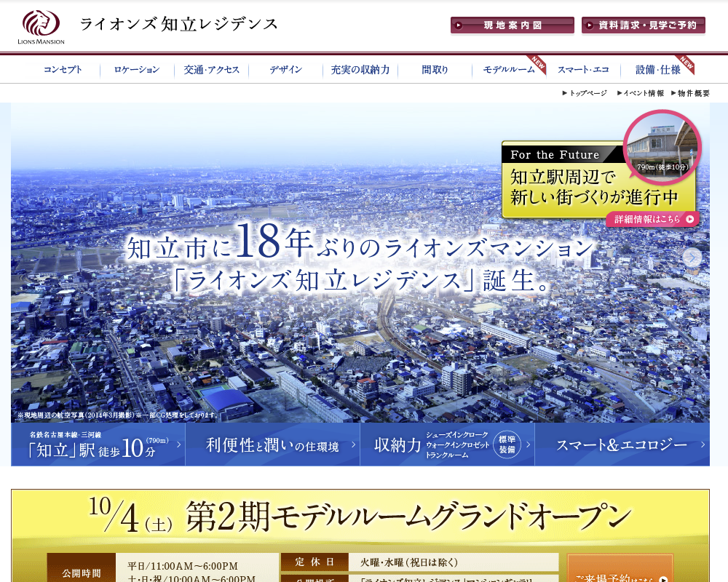The height and width of the screenshot is (582, 728).
Task: Open 設備・仕様 menu item
Action: tap(657, 70)
